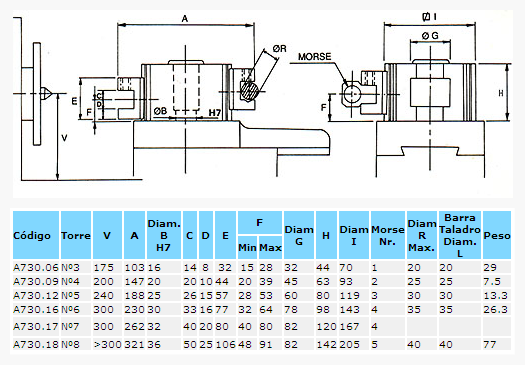Select the A730.16 row code

(36, 309)
